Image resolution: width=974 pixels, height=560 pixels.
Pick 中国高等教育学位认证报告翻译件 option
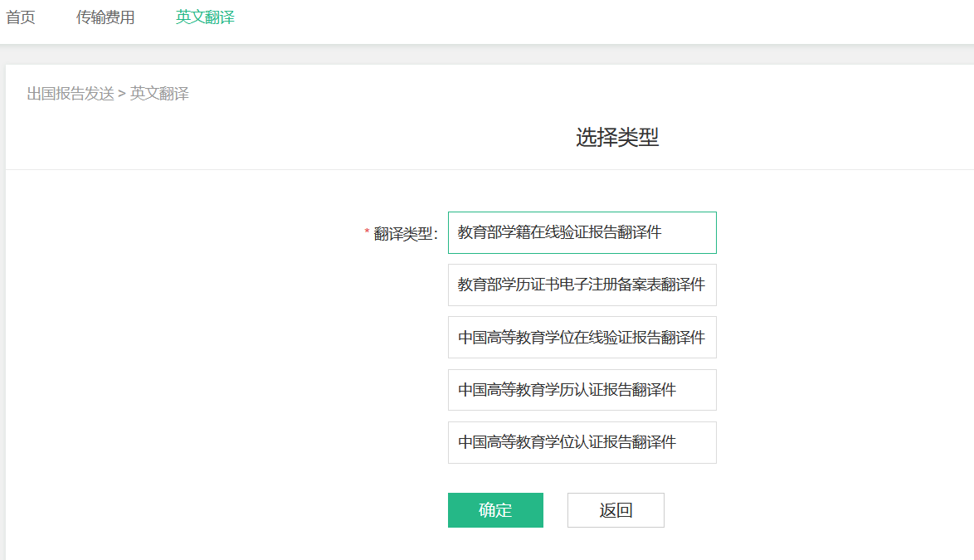click(582, 443)
